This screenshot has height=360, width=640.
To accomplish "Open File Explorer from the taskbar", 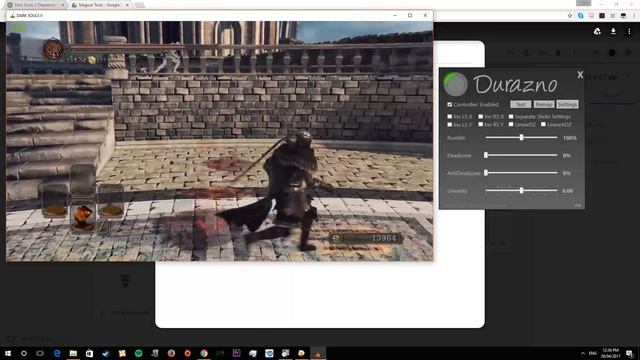I will [73, 353].
